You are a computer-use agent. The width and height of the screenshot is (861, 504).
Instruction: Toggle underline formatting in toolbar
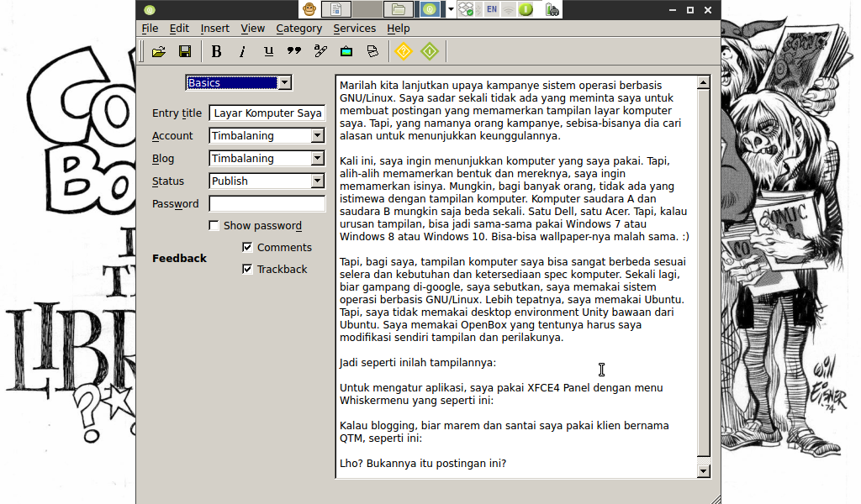[x=268, y=51]
